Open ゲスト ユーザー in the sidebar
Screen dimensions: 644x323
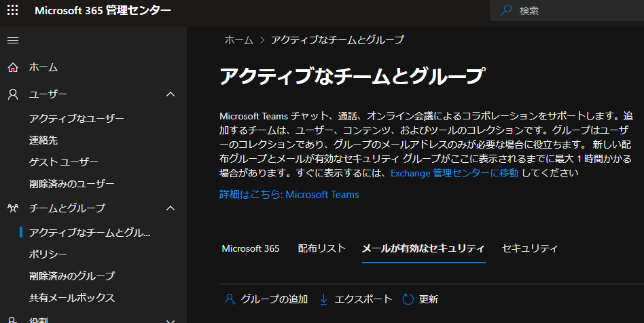pyautogui.click(x=63, y=162)
